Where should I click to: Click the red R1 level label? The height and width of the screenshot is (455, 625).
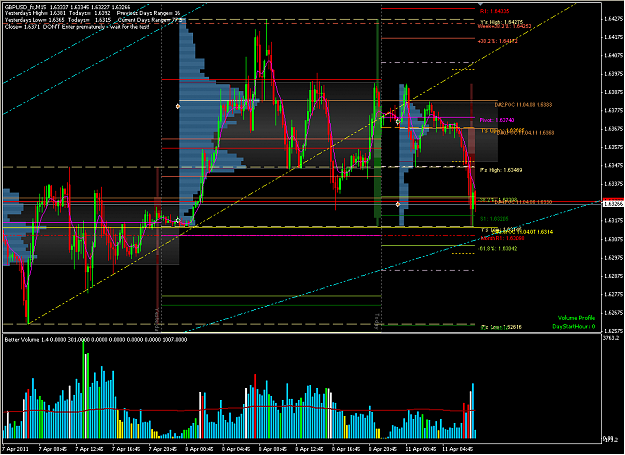tap(494, 11)
